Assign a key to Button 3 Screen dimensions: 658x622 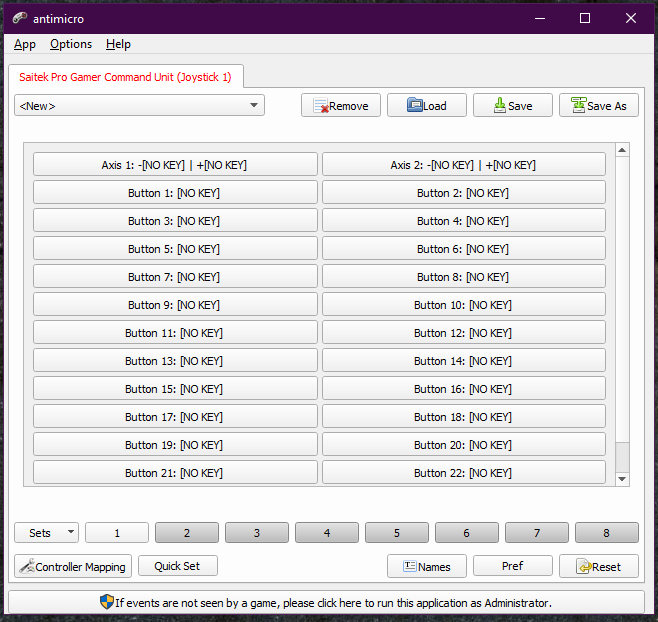175,221
